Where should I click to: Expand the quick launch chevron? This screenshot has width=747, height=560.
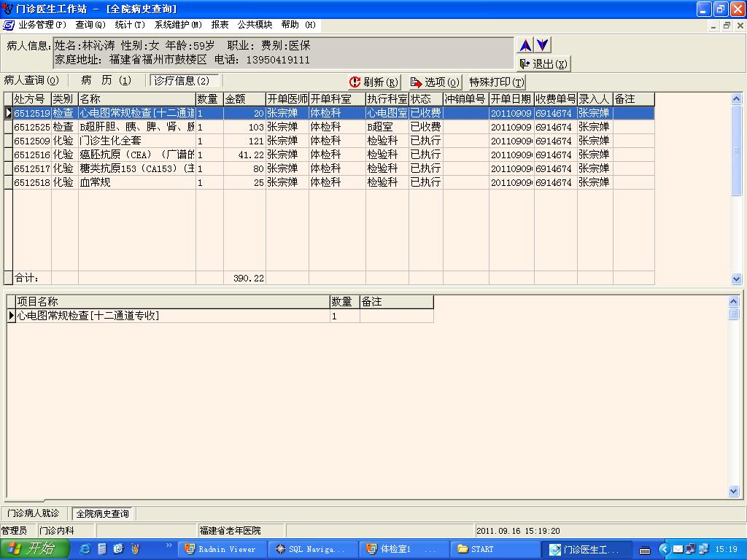(x=169, y=545)
